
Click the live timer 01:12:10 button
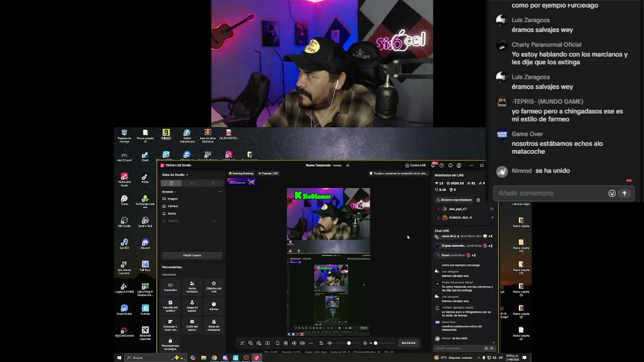[x=409, y=343]
